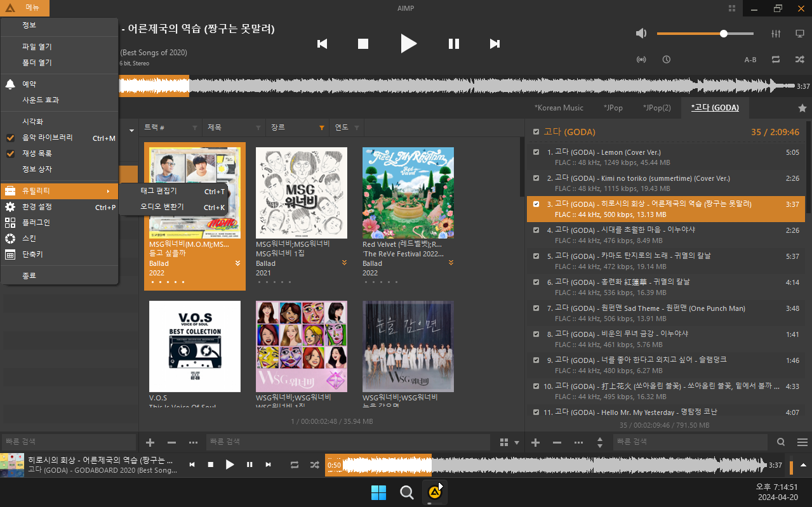Image resolution: width=812 pixels, height=507 pixels.
Task: Click the large Play button
Action: pos(408,44)
